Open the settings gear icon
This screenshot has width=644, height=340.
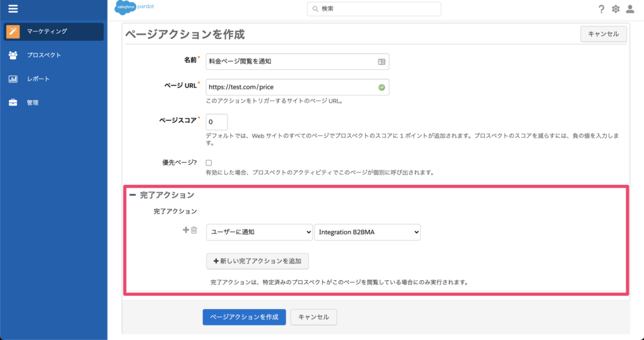[x=615, y=9]
